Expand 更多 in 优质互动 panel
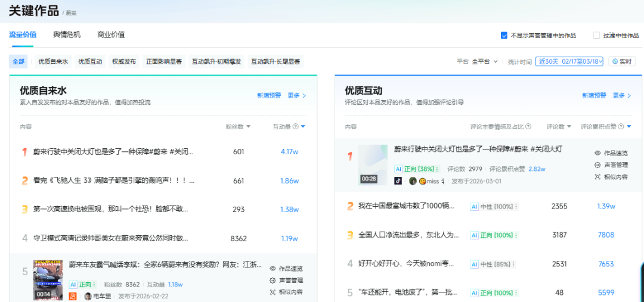Screen dimensions: 644x302 coord(622,95)
